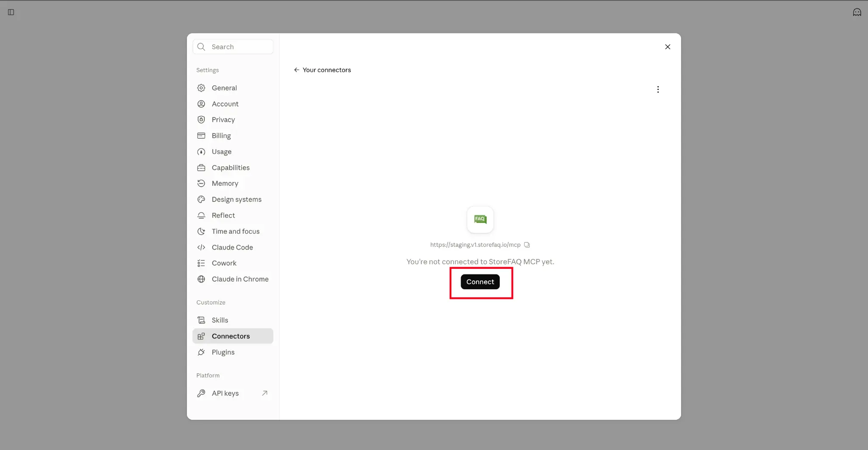This screenshot has height=450, width=868.
Task: Click into the Search settings field
Action: click(x=233, y=47)
